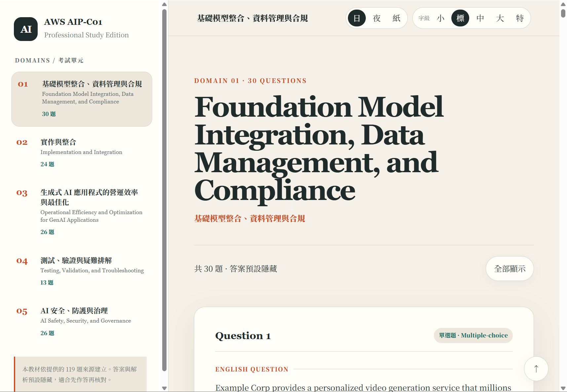Set font size to small (小)
The width and height of the screenshot is (567, 392).
point(440,18)
